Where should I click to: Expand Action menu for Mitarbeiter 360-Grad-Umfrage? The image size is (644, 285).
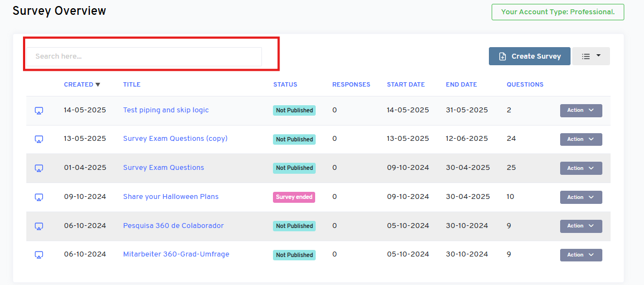click(x=580, y=255)
